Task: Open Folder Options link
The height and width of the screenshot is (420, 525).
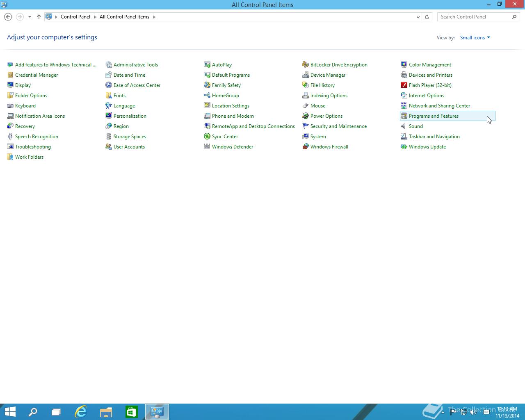Action: point(31,96)
